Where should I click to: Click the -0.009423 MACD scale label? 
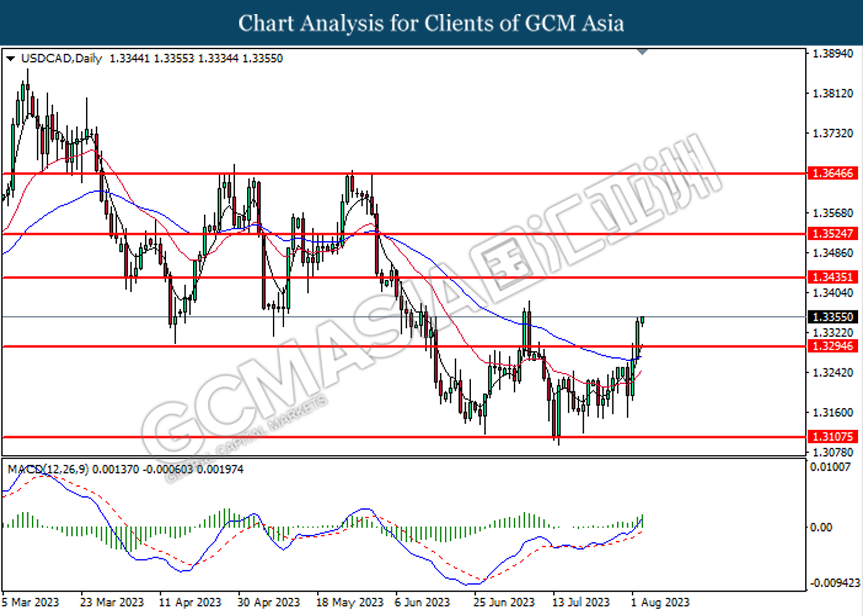coord(835,583)
